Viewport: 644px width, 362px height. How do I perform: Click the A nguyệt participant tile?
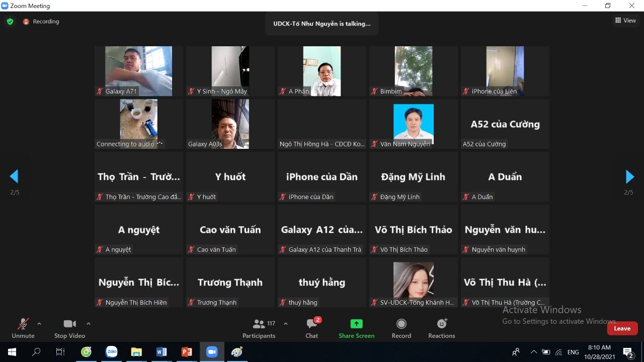click(x=139, y=229)
